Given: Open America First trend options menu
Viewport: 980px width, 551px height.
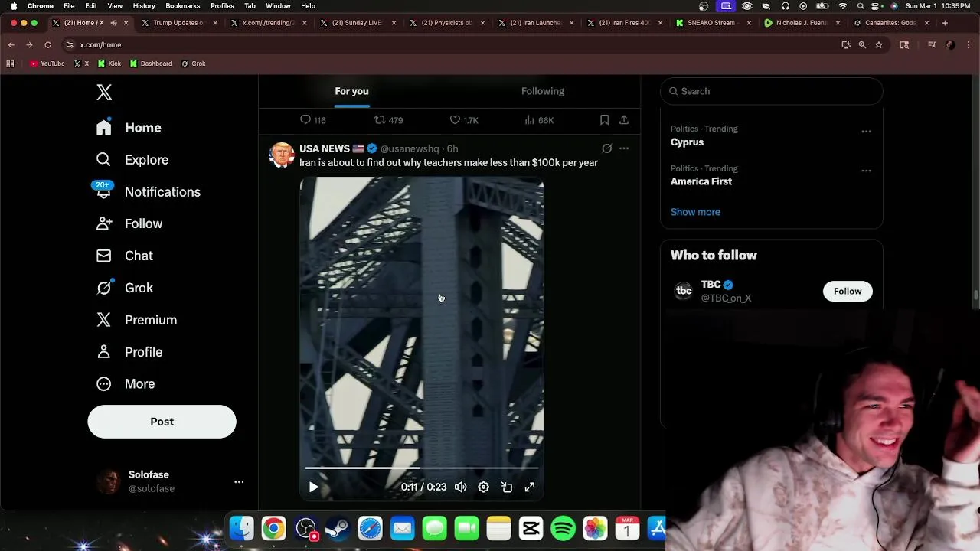Looking at the screenshot, I should click(x=866, y=171).
